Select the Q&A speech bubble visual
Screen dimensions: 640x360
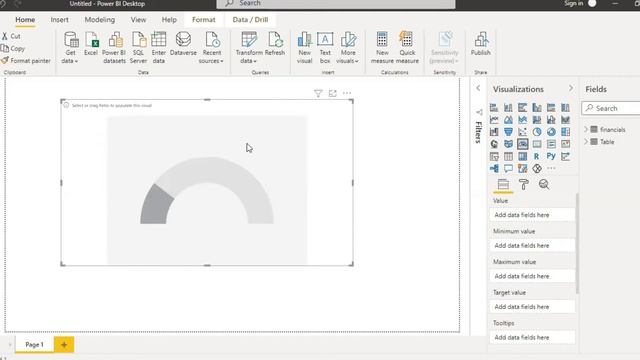508,169
